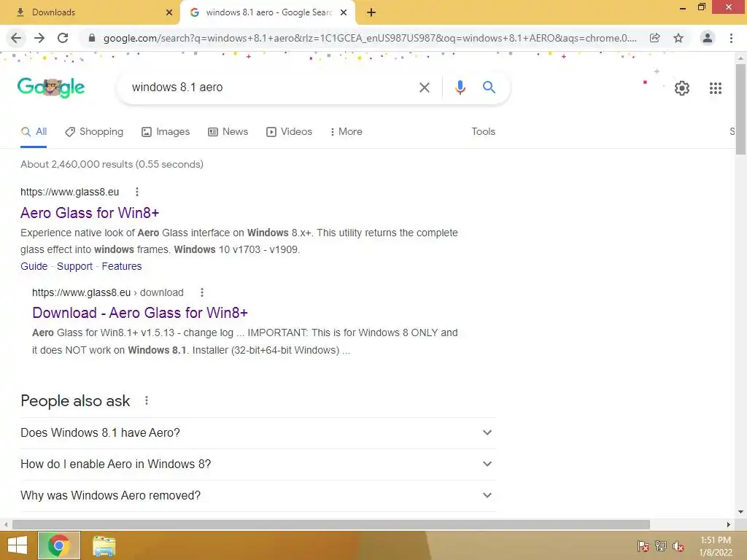Switch to News results
Screen dimensions: 747x560
coord(228,132)
